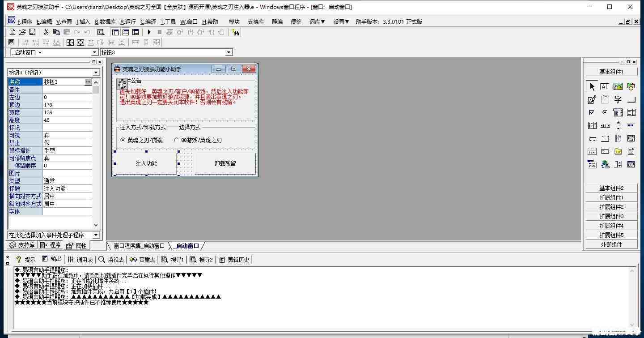This screenshot has height=338, width=644.
Task: Open the event handler selection dropdown
Action: pos(96,235)
